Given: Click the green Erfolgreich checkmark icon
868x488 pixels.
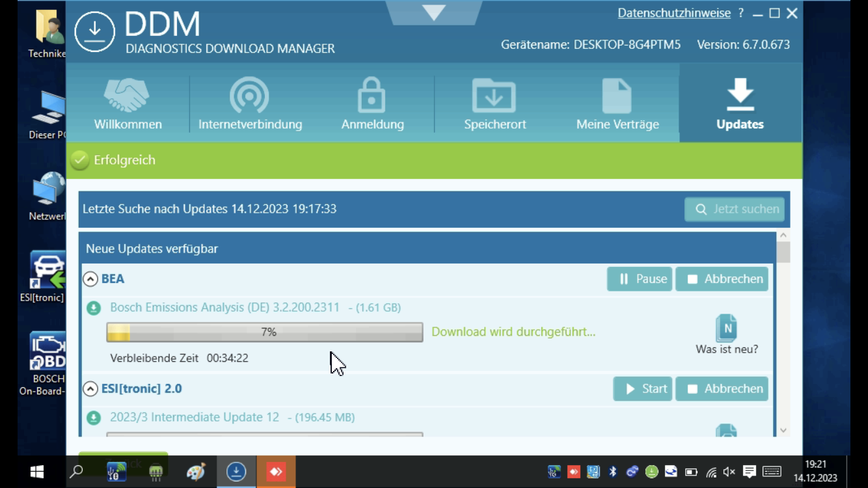Looking at the screenshot, I should (79, 160).
